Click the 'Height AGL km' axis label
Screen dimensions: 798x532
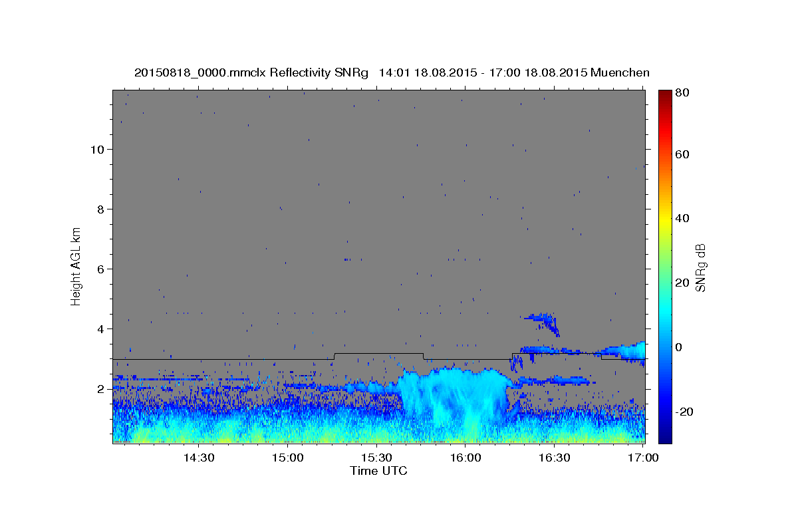click(76, 266)
